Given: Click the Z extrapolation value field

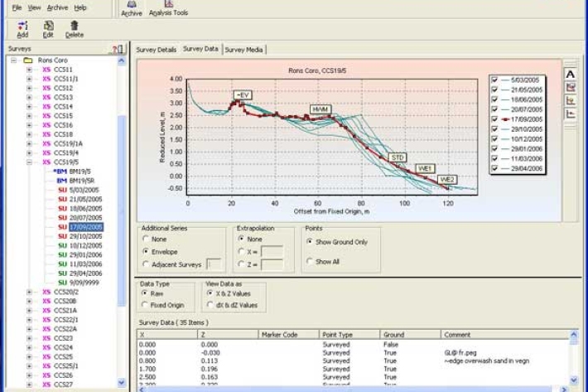Looking at the screenshot, I should coord(272,264).
